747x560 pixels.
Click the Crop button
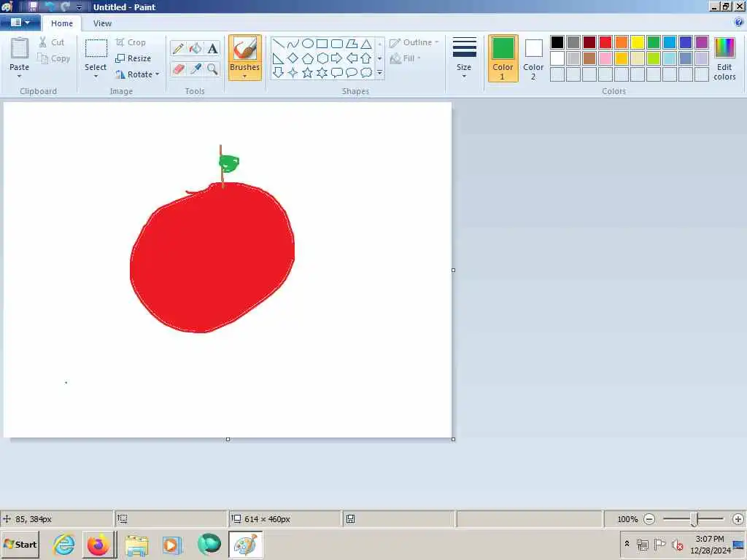tap(131, 42)
